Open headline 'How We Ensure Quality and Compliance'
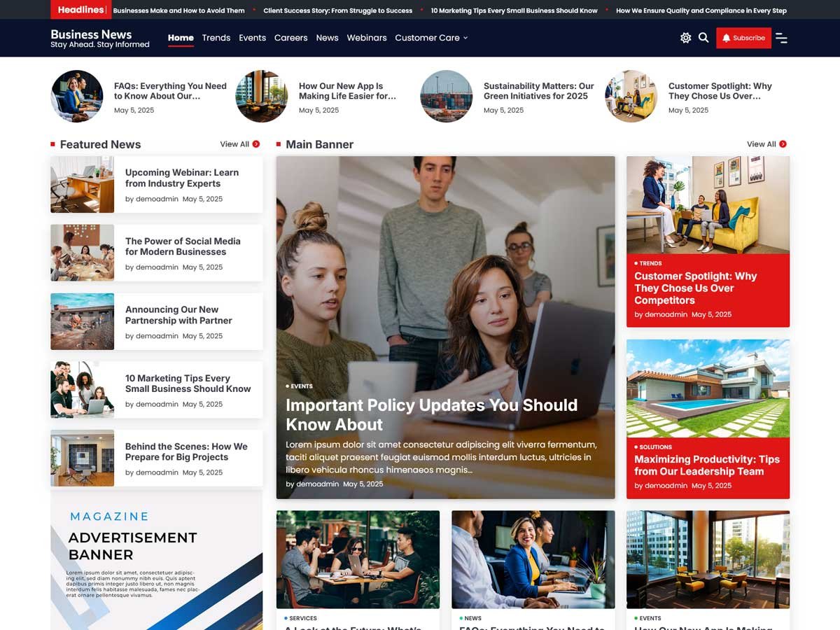 point(701,10)
